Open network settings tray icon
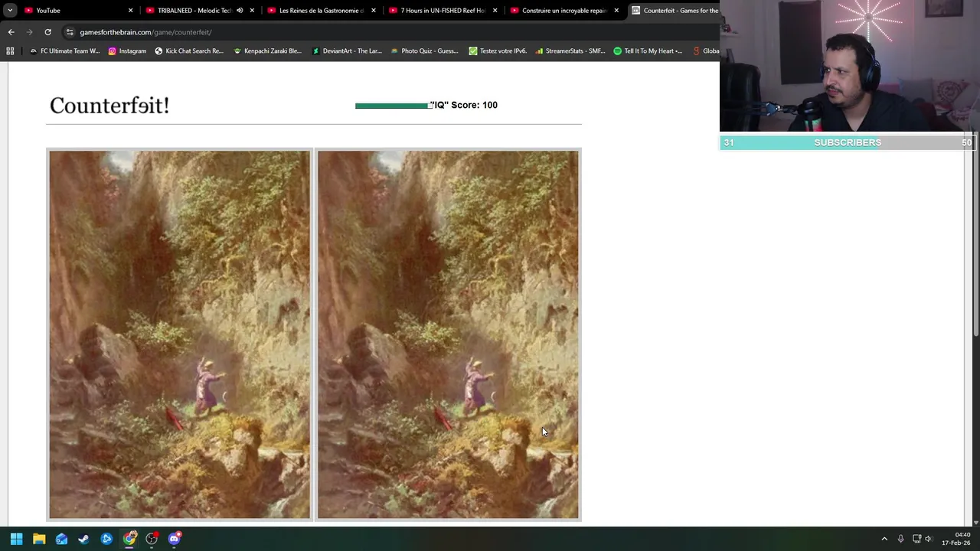The image size is (980, 551). (916, 539)
